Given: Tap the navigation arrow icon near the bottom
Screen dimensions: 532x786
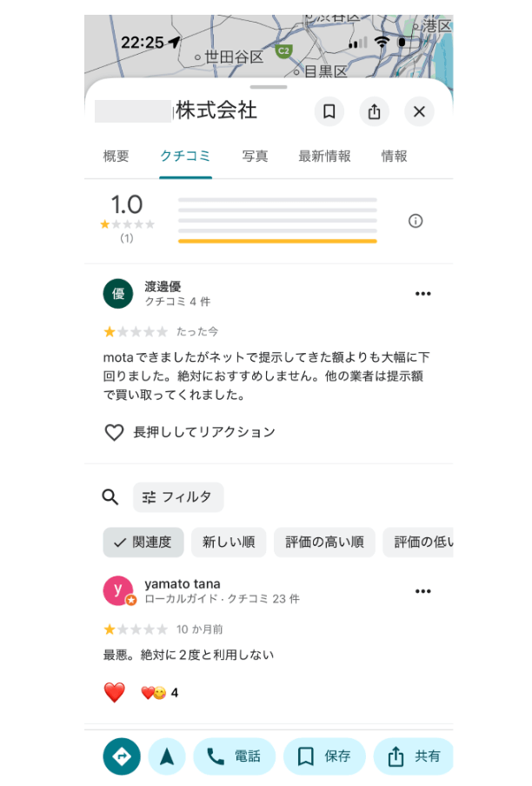Looking at the screenshot, I should 167,756.
